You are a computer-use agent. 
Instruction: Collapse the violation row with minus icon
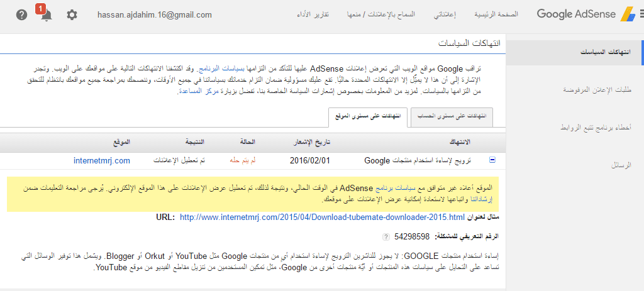(492, 161)
